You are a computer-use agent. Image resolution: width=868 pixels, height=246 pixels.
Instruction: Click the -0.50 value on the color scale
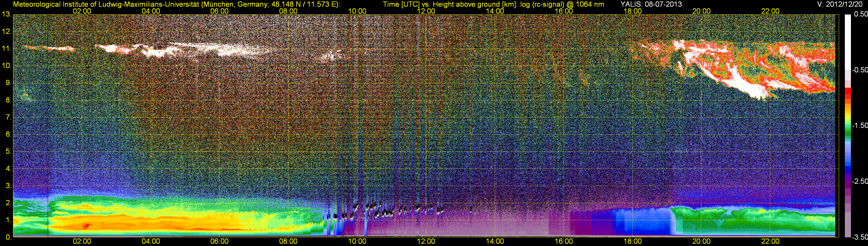coord(860,70)
